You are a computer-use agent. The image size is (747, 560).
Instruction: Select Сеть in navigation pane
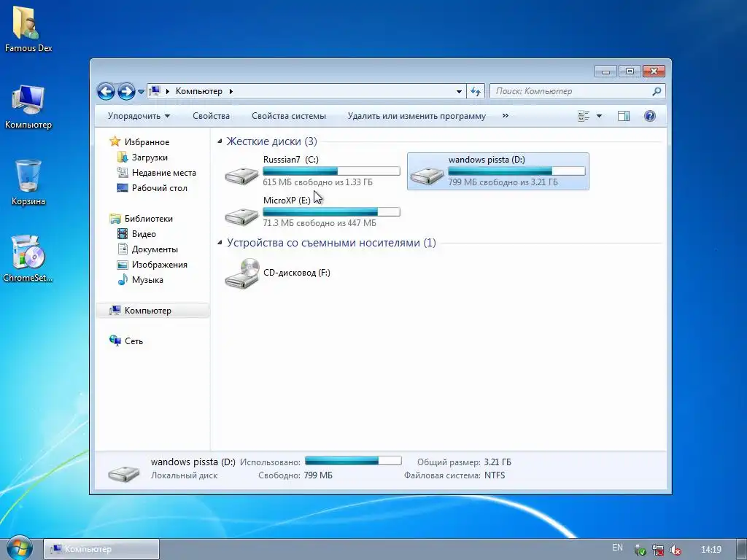[134, 341]
